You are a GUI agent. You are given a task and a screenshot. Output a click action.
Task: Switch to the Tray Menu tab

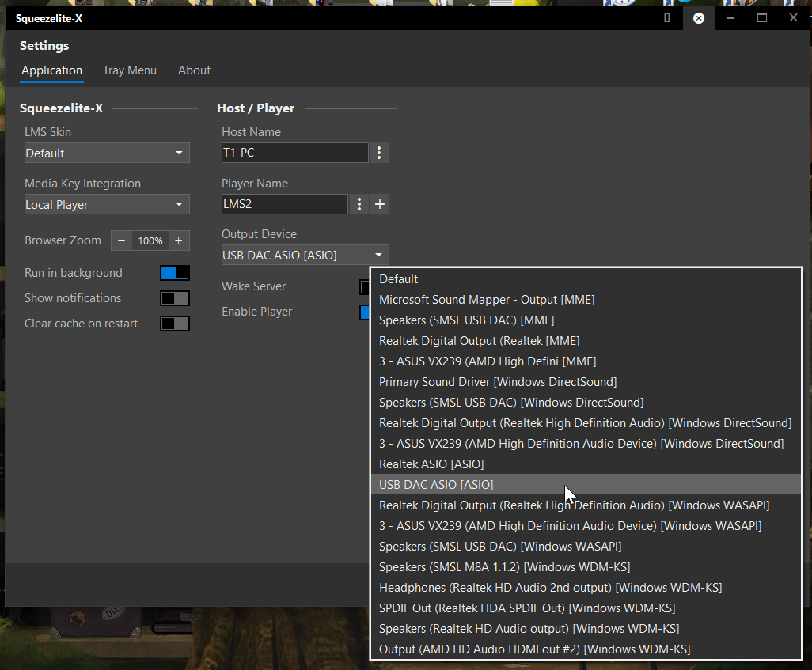[x=130, y=70]
